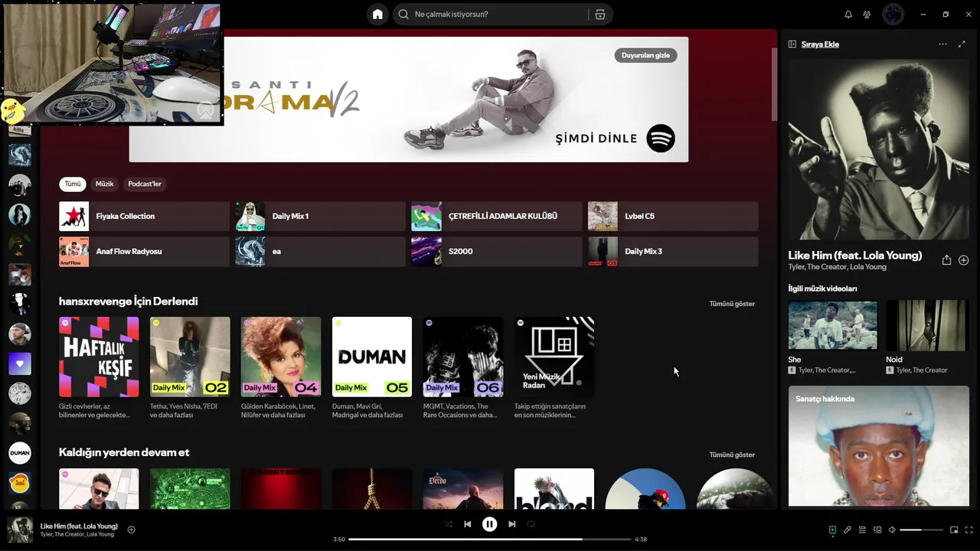The width and height of the screenshot is (980, 551).
Task: Open Lvbel C5 shortcut
Action: tap(673, 217)
